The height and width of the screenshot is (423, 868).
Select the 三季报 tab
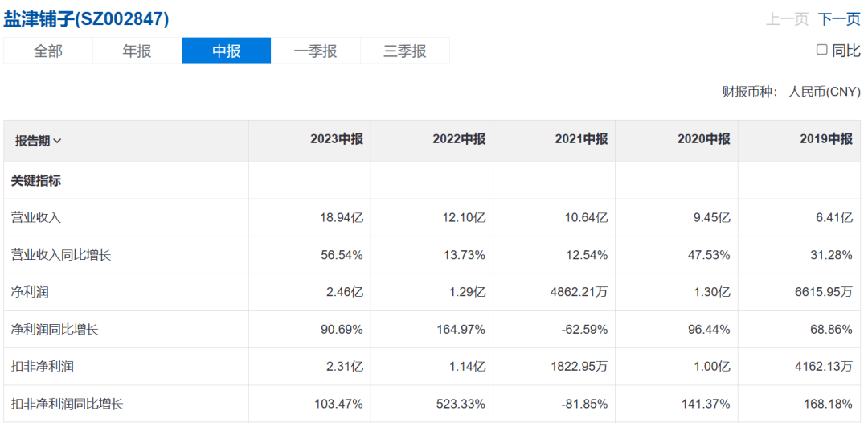(404, 51)
